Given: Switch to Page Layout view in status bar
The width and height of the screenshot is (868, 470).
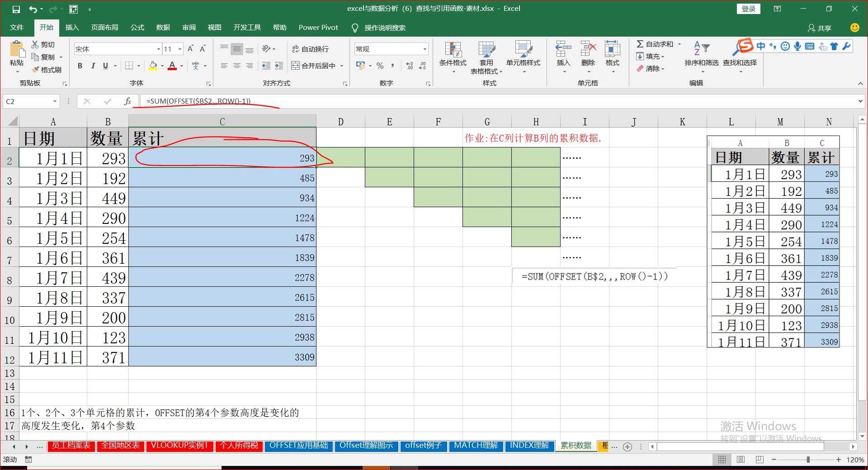Looking at the screenshot, I should [741, 460].
